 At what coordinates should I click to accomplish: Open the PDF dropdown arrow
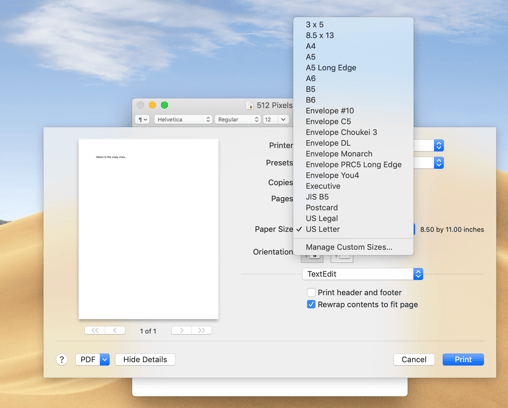[105, 359]
